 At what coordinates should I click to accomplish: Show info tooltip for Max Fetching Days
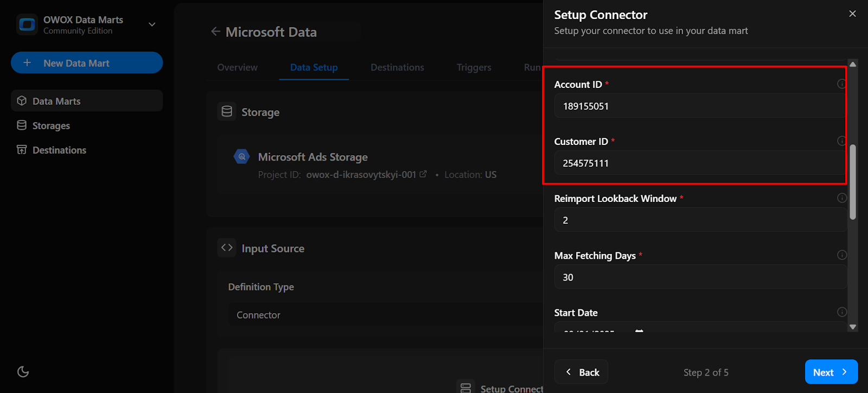841,255
